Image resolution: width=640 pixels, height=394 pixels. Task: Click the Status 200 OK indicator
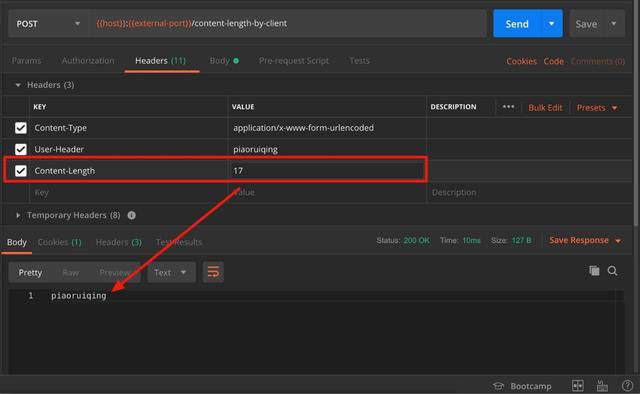403,240
